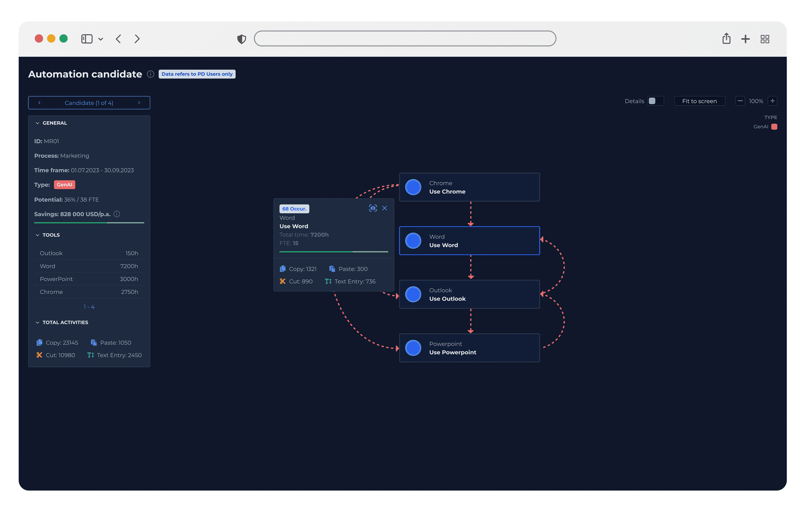Click the zoom-in plus stepper near 100%
This screenshot has width=812, height=509.
[x=773, y=101]
